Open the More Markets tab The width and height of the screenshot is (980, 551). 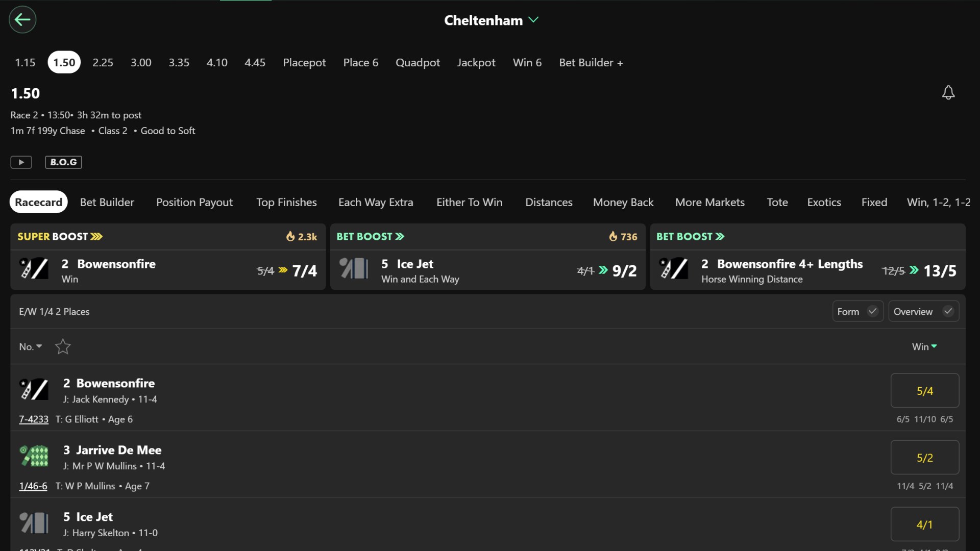[710, 202]
